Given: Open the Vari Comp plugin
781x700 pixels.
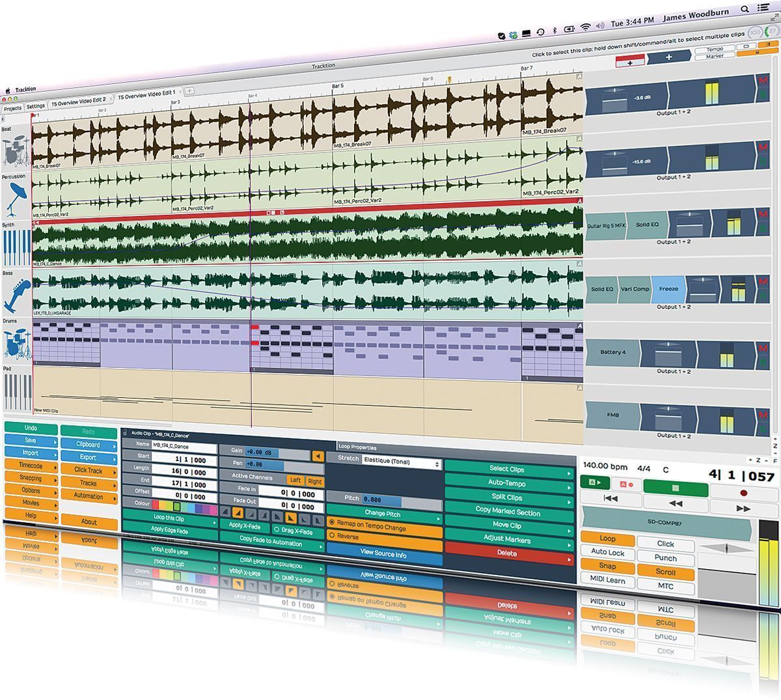Looking at the screenshot, I should pyautogui.click(x=635, y=289).
